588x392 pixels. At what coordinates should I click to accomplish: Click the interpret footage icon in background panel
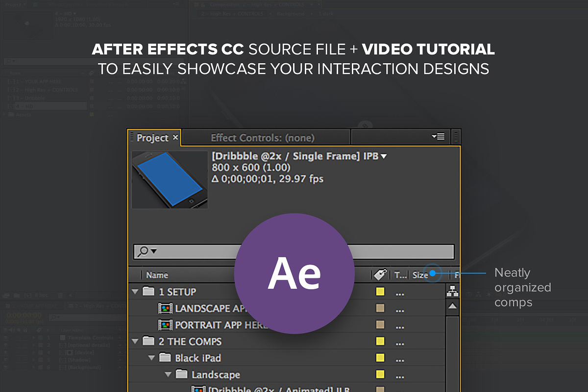click(x=7, y=295)
